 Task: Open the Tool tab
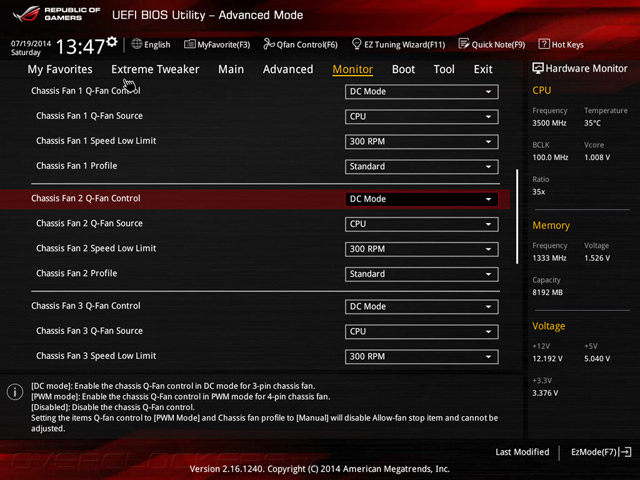tap(444, 69)
